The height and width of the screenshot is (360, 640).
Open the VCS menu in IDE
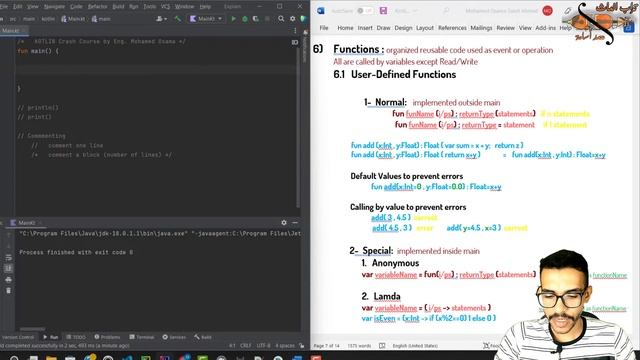165,7
